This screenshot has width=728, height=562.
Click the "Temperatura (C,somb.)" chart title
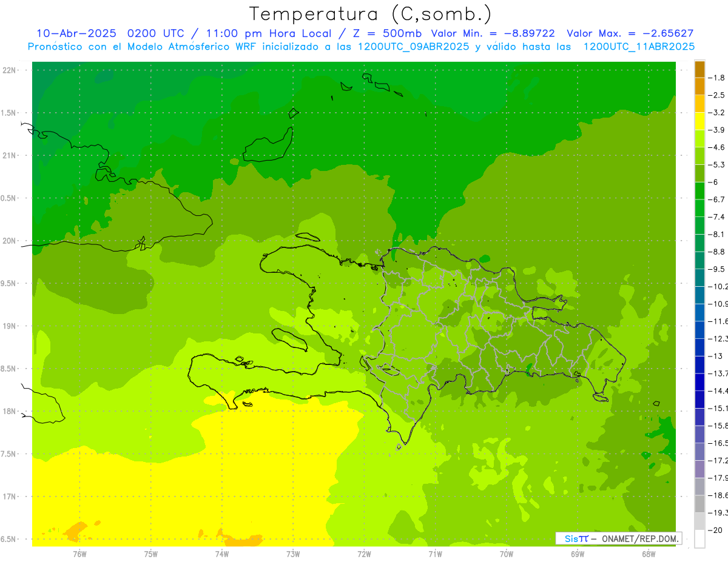point(371,14)
